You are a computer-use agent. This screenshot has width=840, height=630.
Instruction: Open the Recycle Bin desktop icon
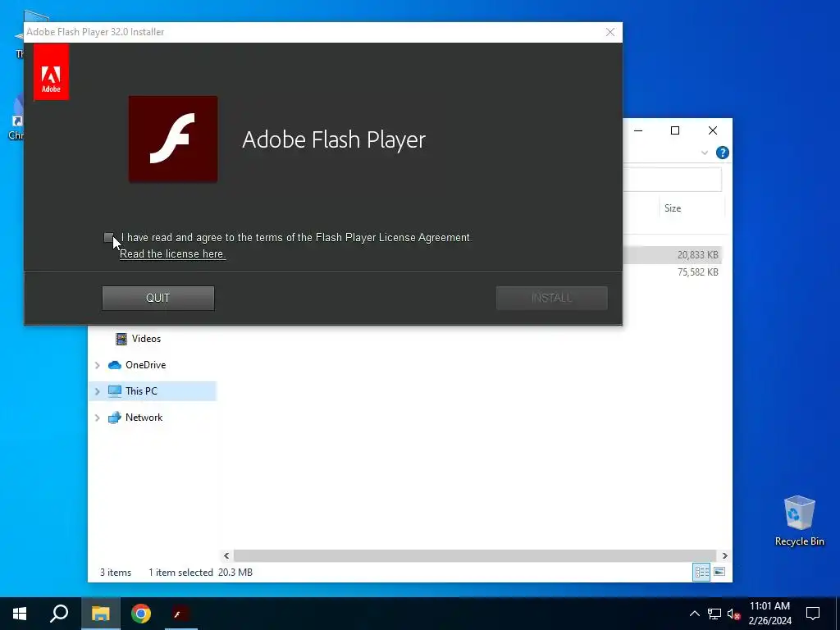pos(799,521)
